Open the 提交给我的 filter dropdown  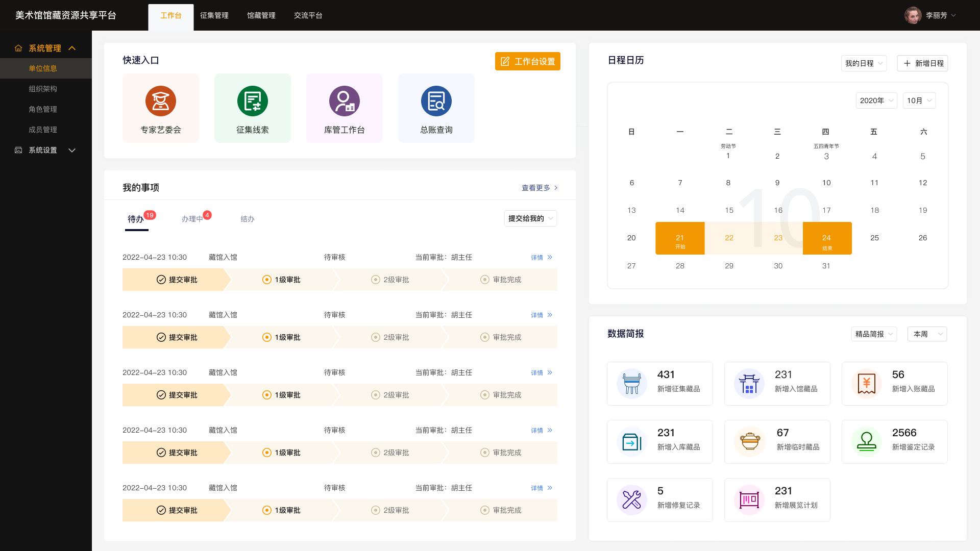click(530, 218)
